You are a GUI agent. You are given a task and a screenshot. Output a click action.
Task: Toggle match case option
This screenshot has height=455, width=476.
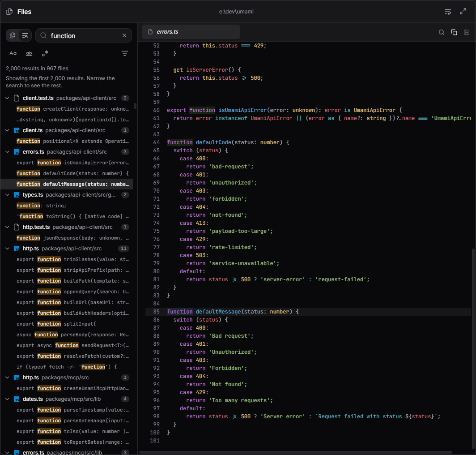[x=13, y=53]
